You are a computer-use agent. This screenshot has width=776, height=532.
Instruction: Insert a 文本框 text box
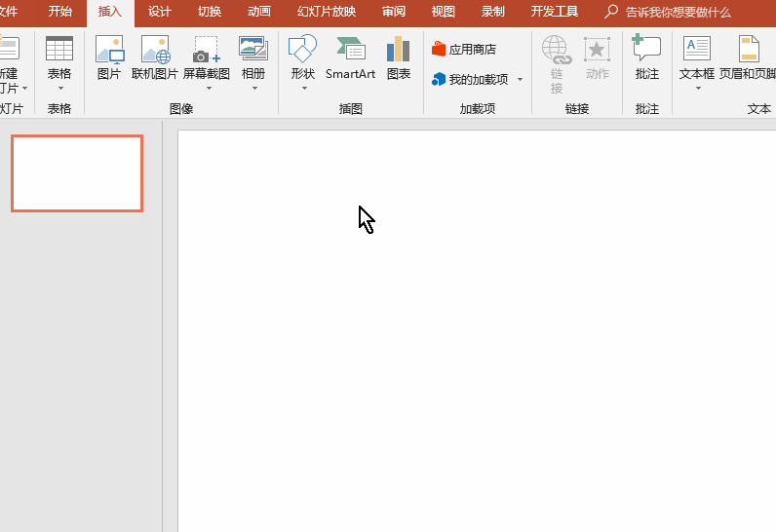[696, 48]
